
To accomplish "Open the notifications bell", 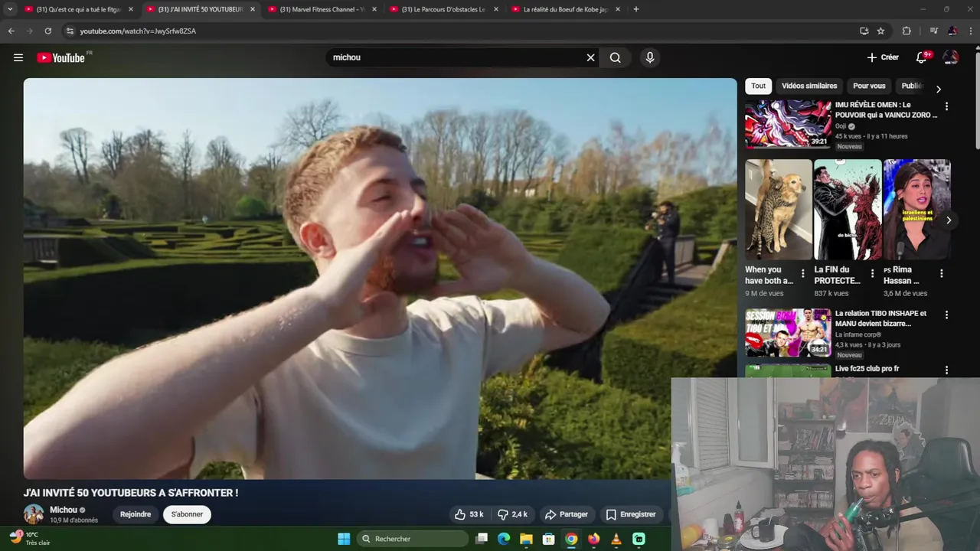I will [922, 57].
